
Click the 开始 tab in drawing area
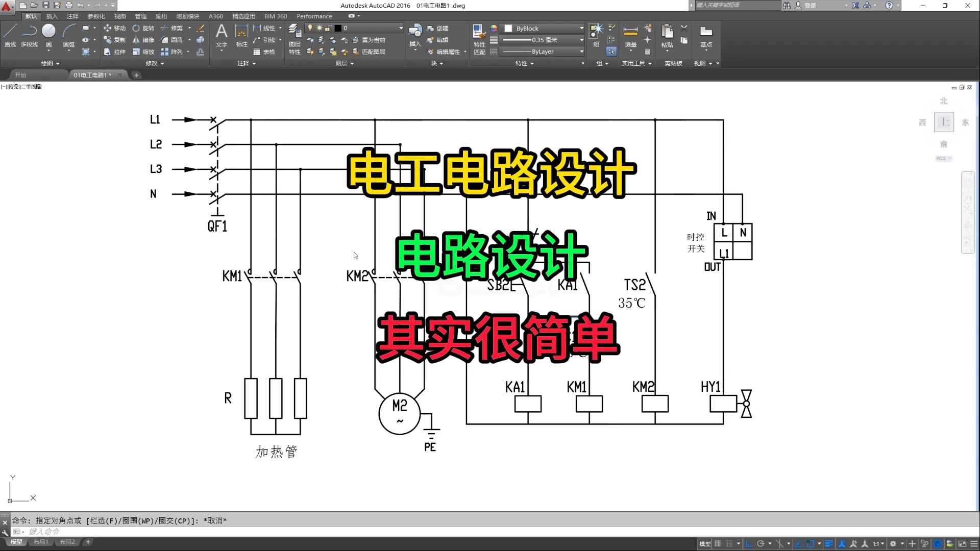[x=21, y=74]
